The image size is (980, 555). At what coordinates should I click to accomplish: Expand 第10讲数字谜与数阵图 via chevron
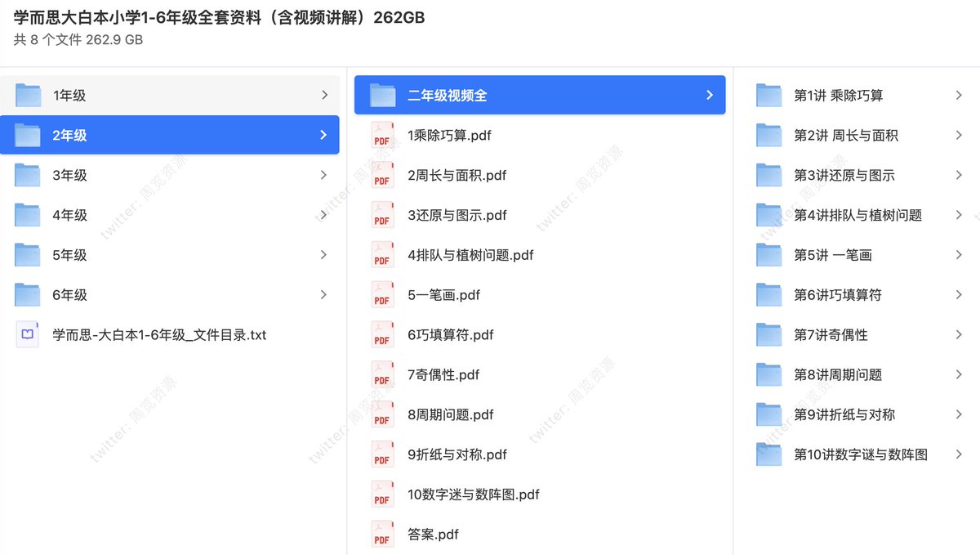pyautogui.click(x=959, y=454)
